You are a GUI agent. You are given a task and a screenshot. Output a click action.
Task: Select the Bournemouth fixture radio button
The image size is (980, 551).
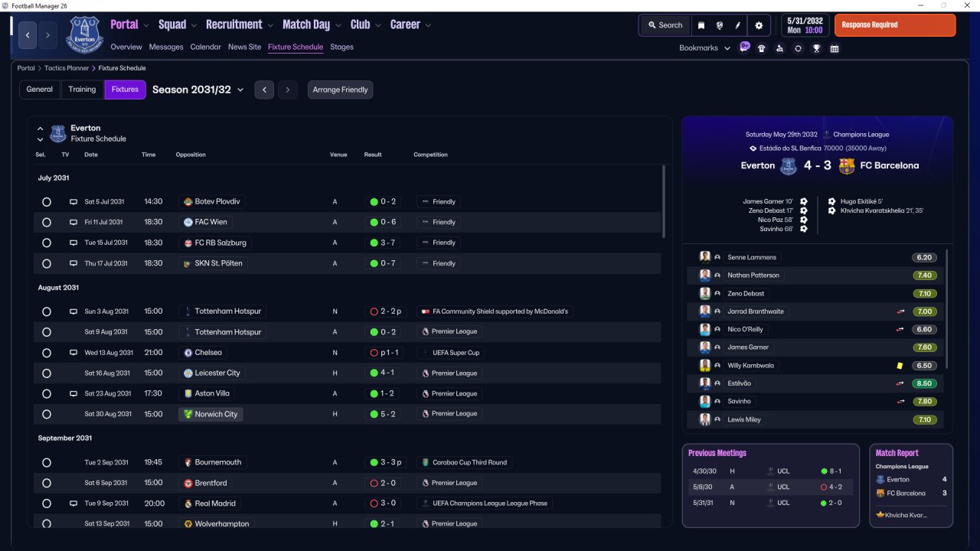pyautogui.click(x=47, y=463)
